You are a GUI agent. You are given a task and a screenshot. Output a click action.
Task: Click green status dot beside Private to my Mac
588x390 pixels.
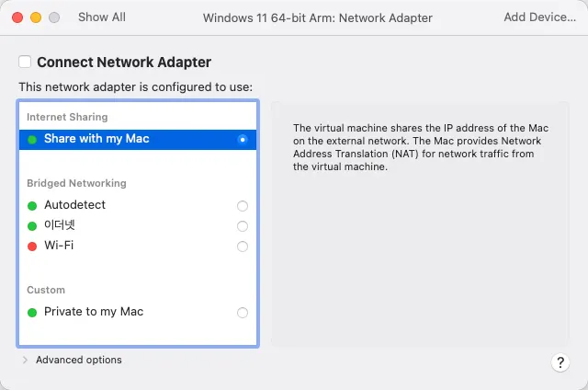pos(32,313)
